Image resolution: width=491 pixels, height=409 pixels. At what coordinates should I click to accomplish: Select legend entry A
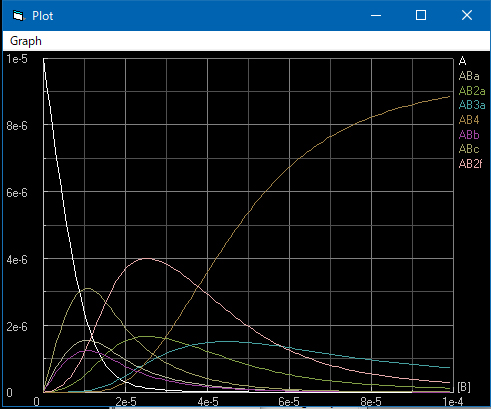pos(462,61)
